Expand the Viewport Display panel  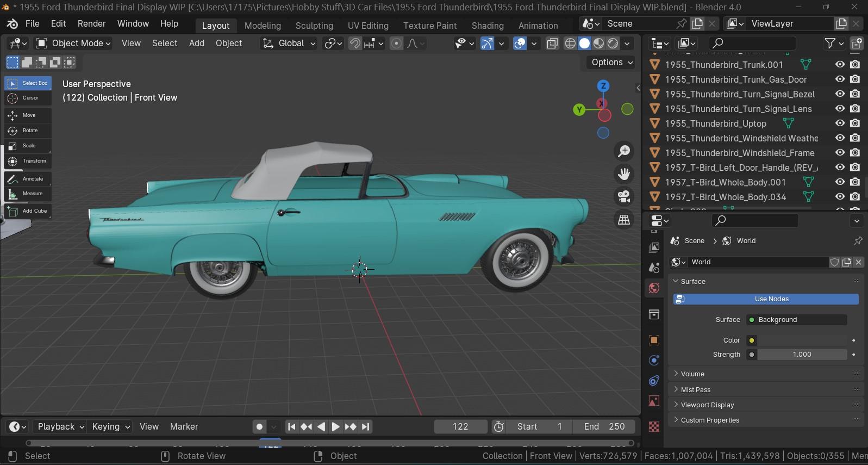(x=765, y=405)
